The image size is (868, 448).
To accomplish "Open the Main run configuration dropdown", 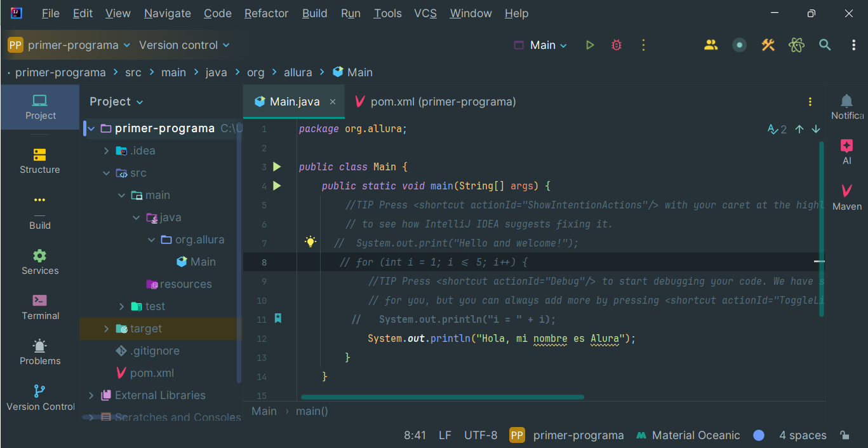I will pyautogui.click(x=540, y=45).
